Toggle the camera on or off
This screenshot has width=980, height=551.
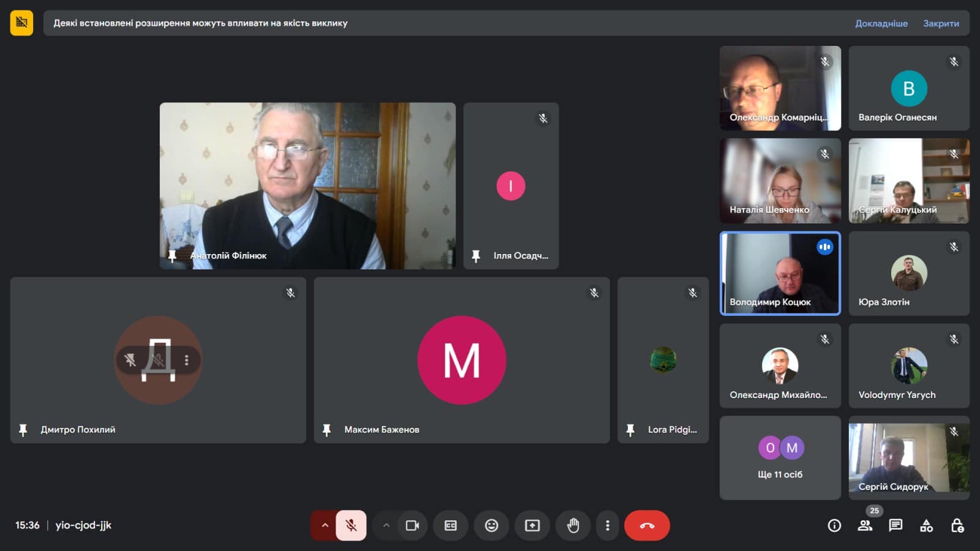pos(412,525)
